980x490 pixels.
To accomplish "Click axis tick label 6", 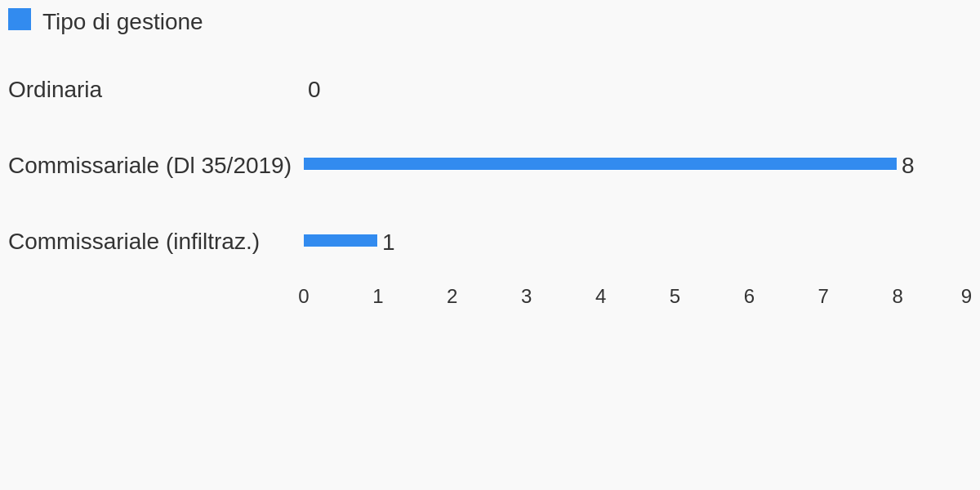I will coord(749,296).
